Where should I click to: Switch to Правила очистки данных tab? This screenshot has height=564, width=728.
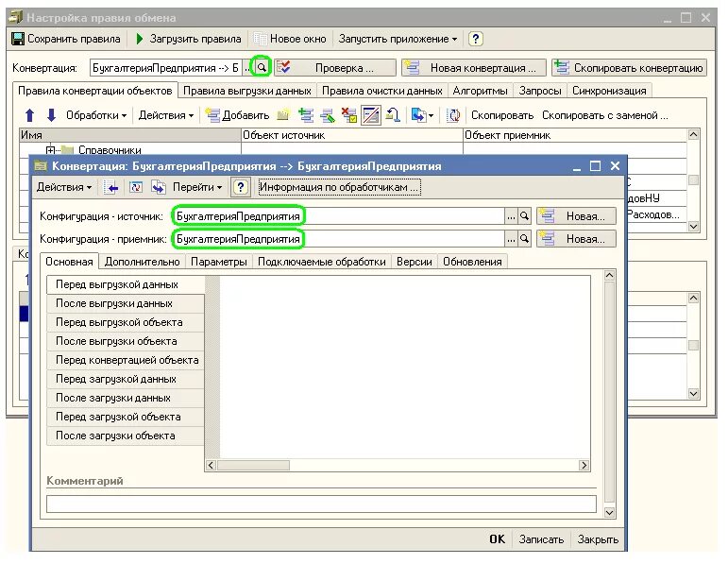(382, 91)
